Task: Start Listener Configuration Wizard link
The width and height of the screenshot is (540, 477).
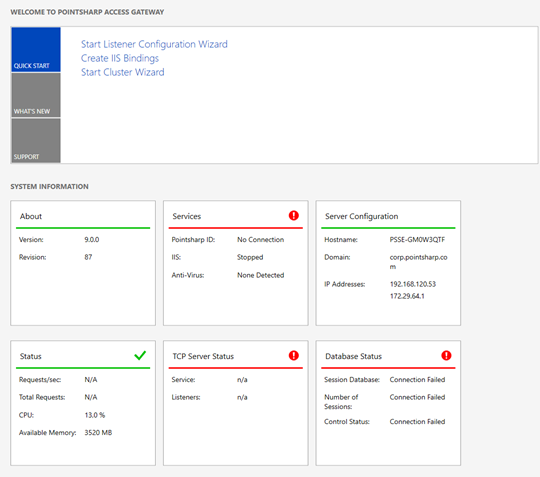Action: point(154,44)
